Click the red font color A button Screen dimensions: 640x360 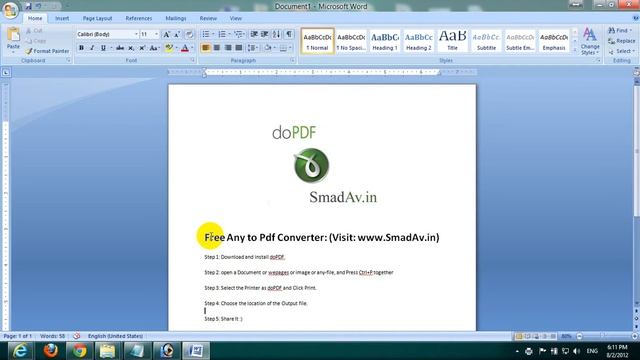(185, 48)
